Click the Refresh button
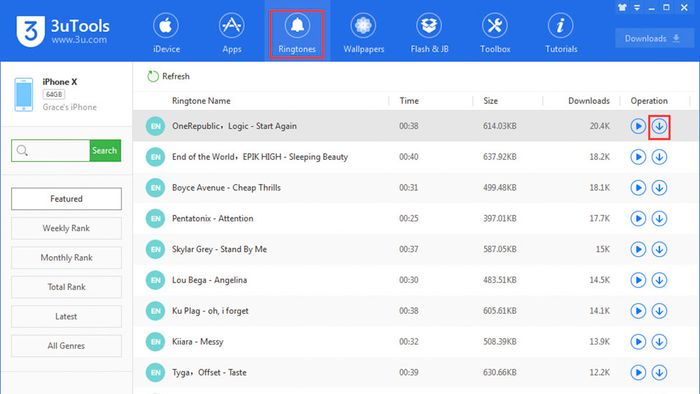 [x=168, y=76]
